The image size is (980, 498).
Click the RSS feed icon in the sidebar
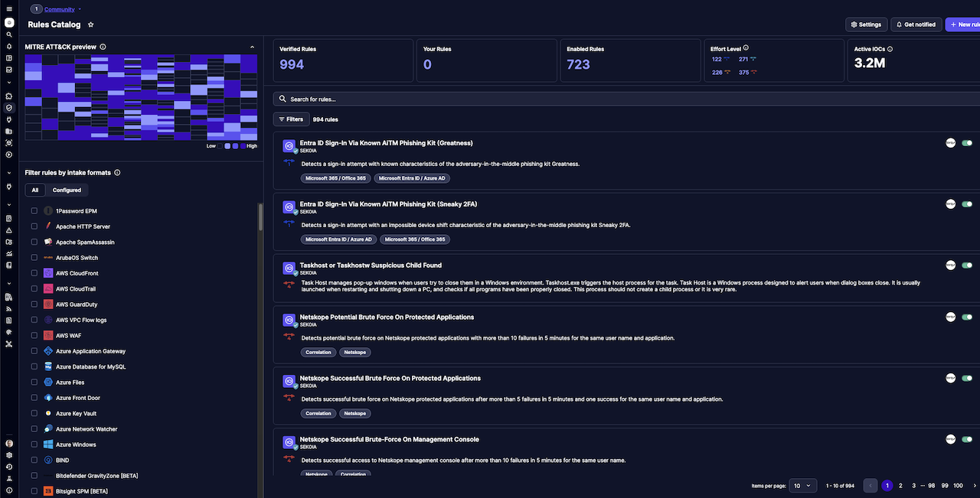9,308
